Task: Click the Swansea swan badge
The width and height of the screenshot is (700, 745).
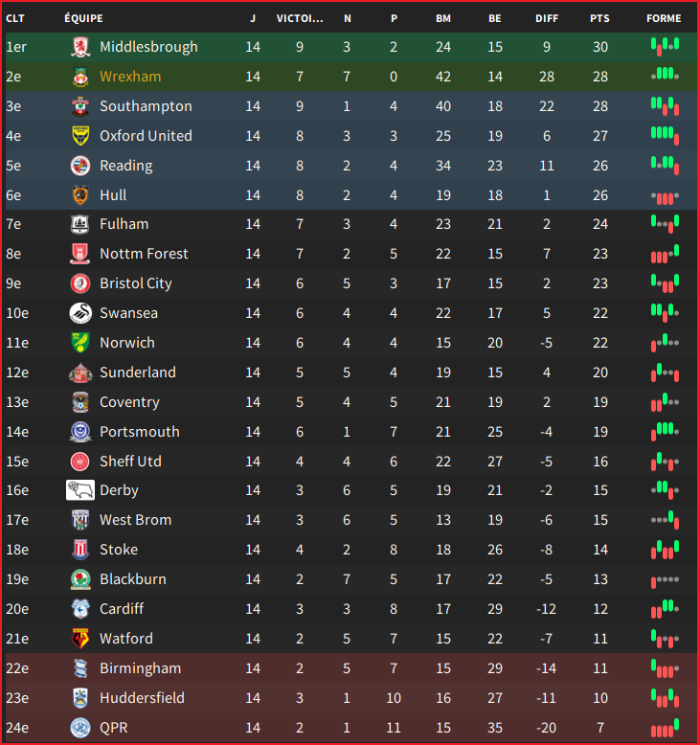Action: [80, 313]
